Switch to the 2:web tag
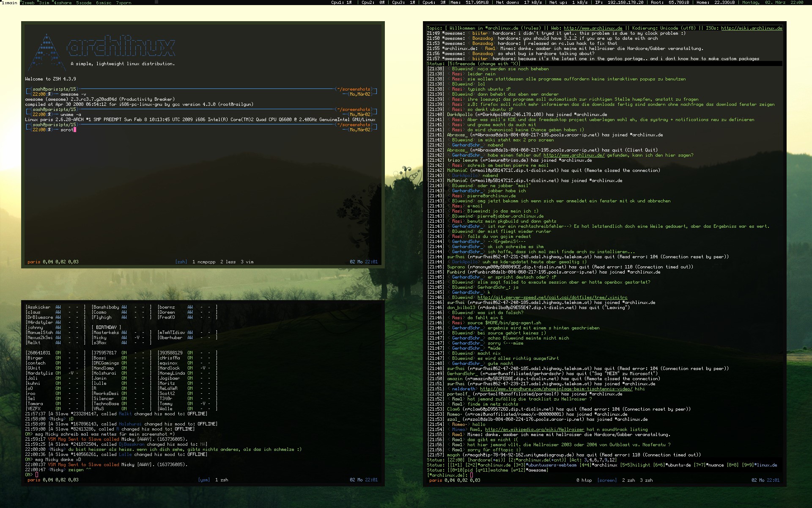Screen dimensions: 812x508 [x=27, y=3]
